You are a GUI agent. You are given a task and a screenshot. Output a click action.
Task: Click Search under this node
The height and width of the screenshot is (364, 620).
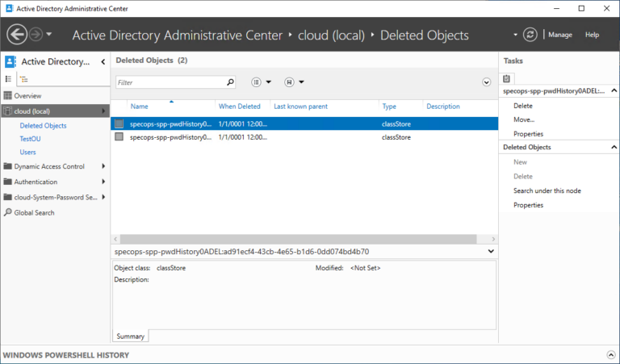pyautogui.click(x=547, y=191)
